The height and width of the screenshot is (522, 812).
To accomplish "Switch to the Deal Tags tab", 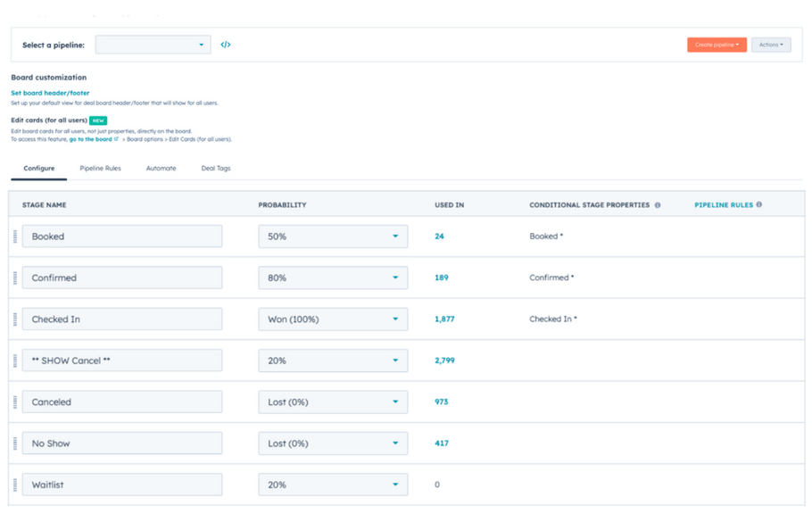I will [x=216, y=168].
